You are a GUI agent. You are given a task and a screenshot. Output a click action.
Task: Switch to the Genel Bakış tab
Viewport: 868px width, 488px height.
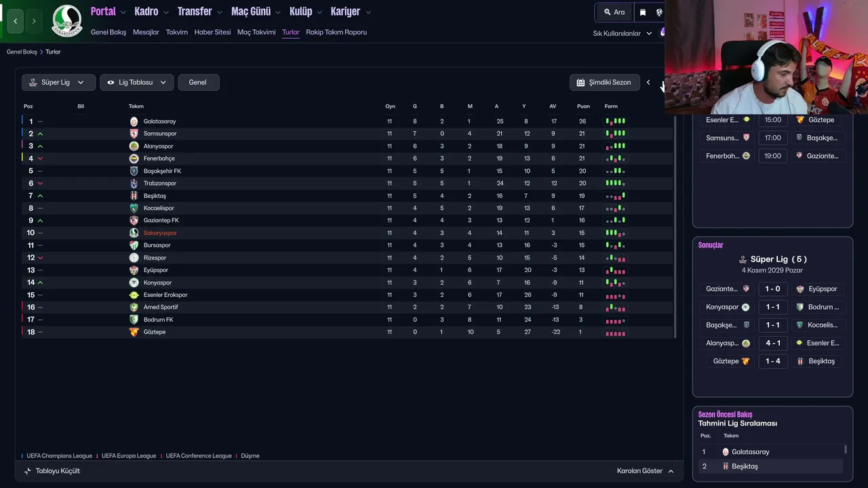tap(108, 32)
